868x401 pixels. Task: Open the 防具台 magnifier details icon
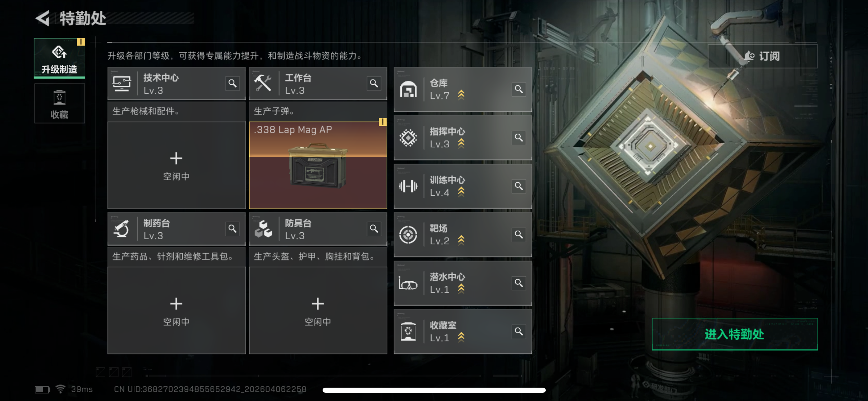coord(374,229)
